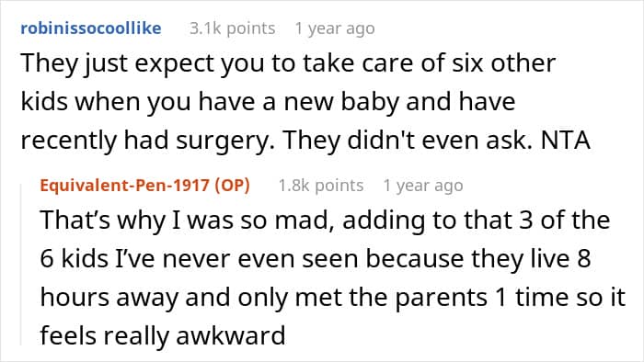Open robinissocoollike's user profile
This screenshot has width=644, height=362.
tap(91, 28)
